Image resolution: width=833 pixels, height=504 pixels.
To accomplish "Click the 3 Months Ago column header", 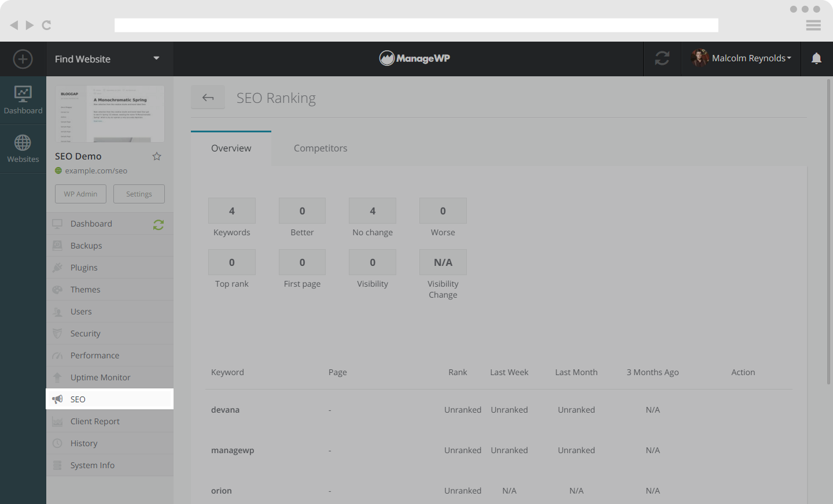I will tap(653, 372).
